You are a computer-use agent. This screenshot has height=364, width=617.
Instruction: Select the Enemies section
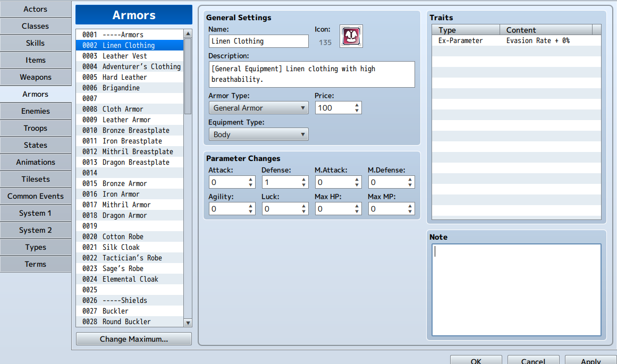coord(36,111)
